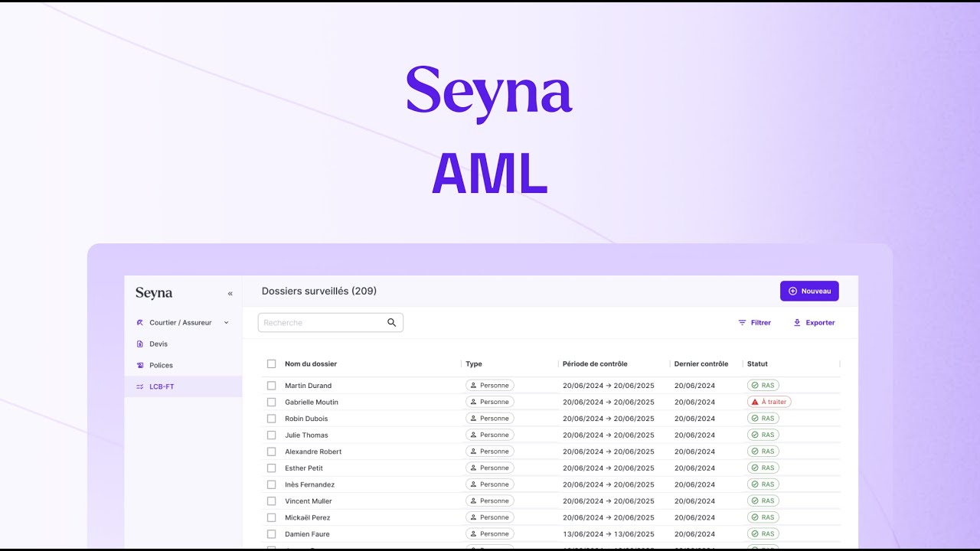Sort by Nom du dossier column
This screenshot has width=980, height=551.
tap(311, 364)
